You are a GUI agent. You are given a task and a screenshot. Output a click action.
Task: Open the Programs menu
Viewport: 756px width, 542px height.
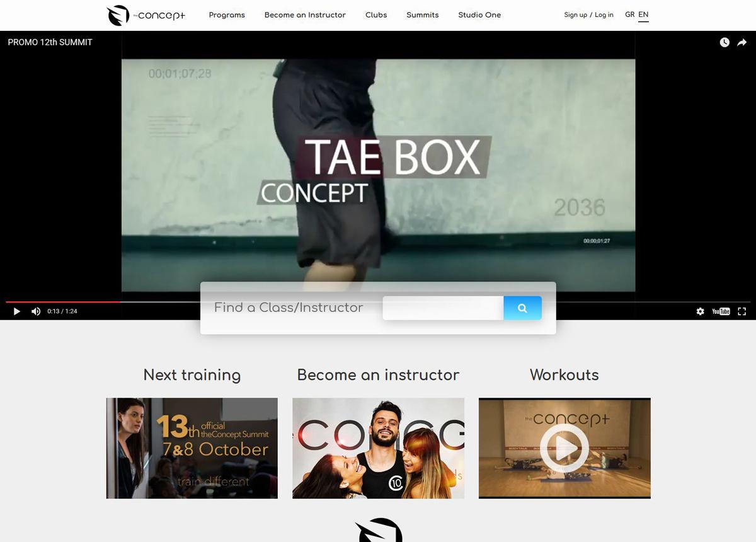coord(227,15)
